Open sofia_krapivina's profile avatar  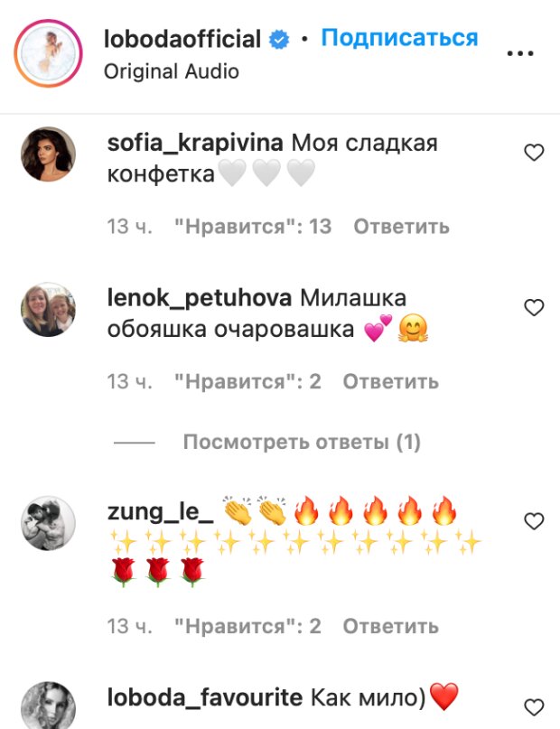(49, 154)
